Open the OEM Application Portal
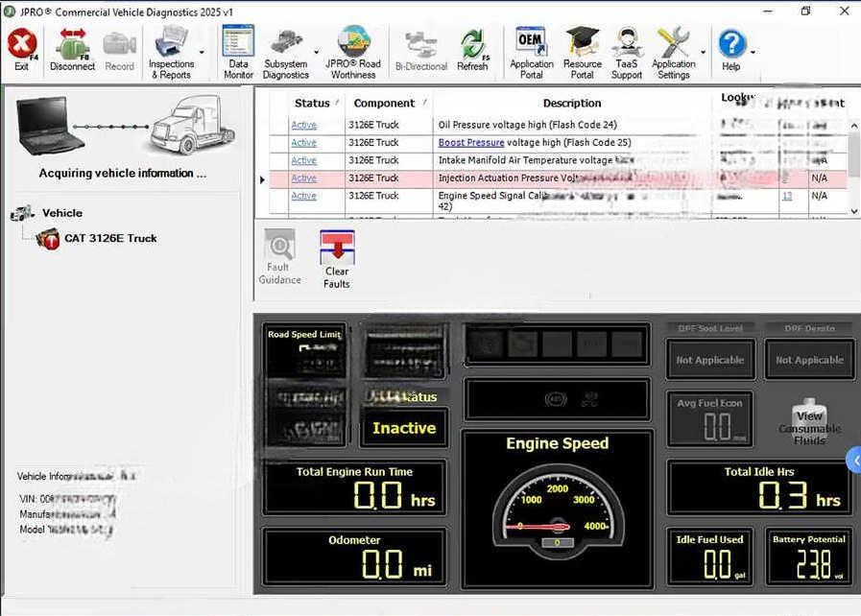This screenshot has width=861, height=616. click(x=531, y=52)
